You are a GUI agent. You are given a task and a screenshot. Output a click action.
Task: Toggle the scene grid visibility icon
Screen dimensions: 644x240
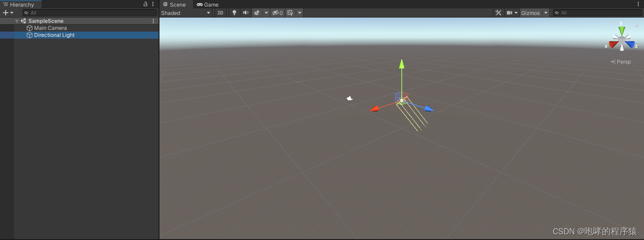[290, 13]
